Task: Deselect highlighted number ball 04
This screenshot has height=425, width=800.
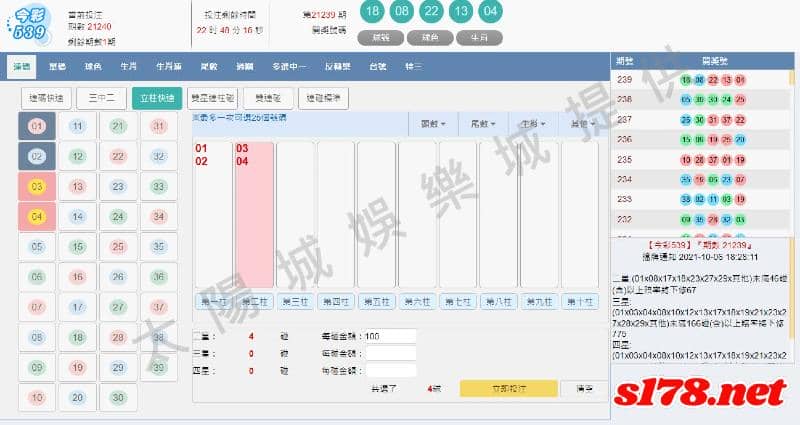Action: coord(37,216)
